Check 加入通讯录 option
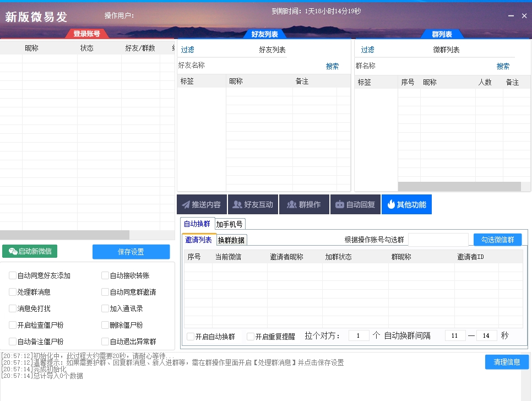 (105, 308)
